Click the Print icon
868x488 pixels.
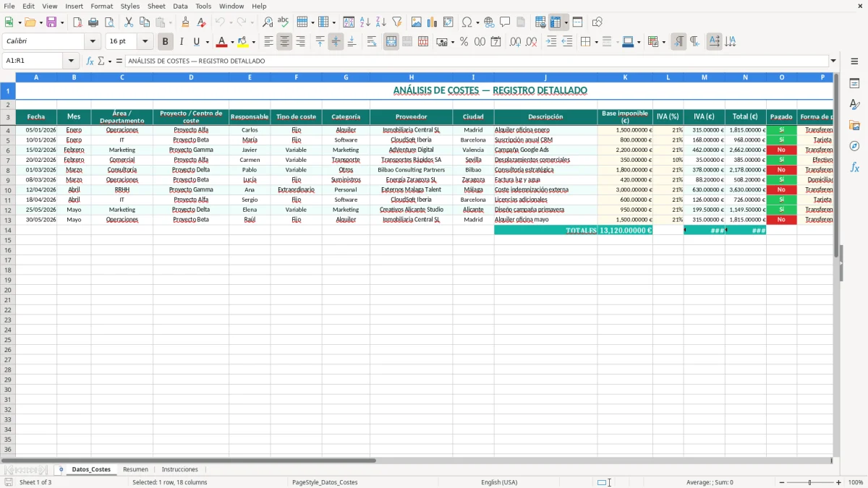pyautogui.click(x=93, y=22)
